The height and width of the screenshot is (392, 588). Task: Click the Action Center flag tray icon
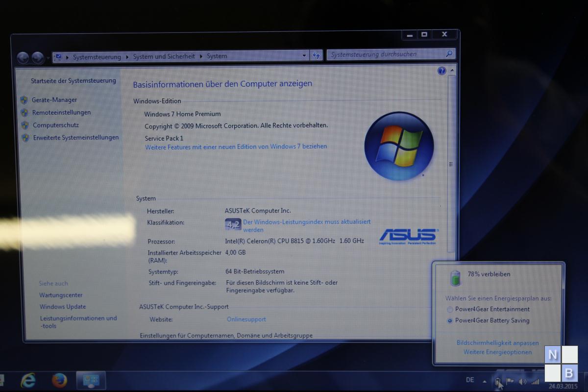click(510, 381)
